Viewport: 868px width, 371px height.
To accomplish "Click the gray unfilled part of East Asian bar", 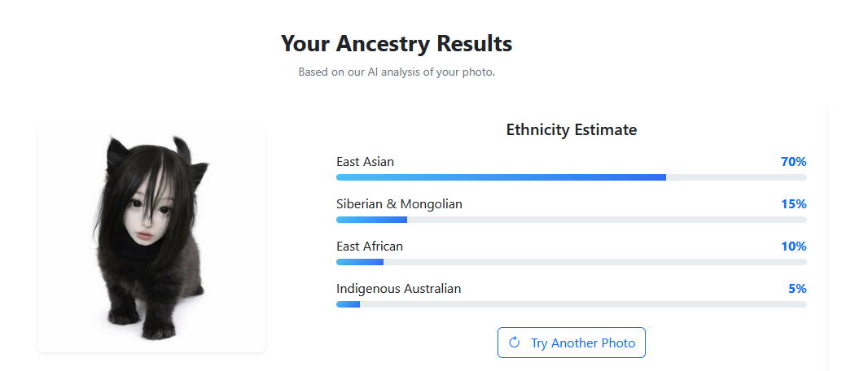I will 736,177.
